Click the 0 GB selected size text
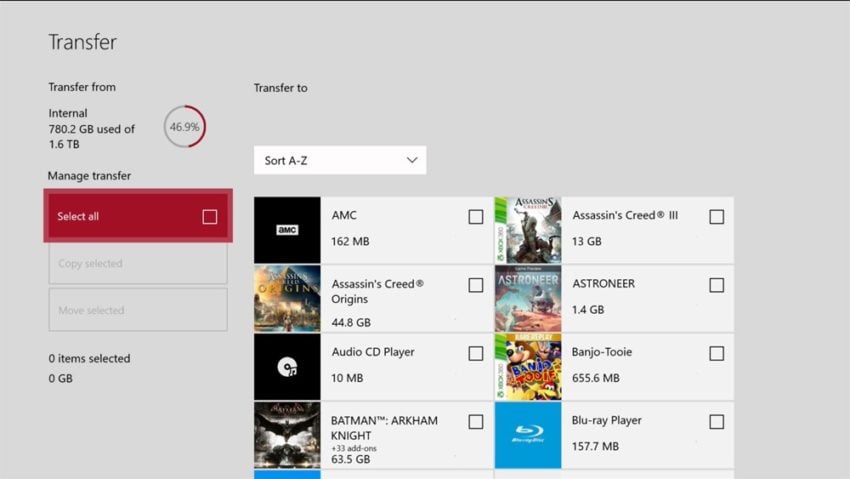Viewport: 850px width, 479px height. pos(60,378)
